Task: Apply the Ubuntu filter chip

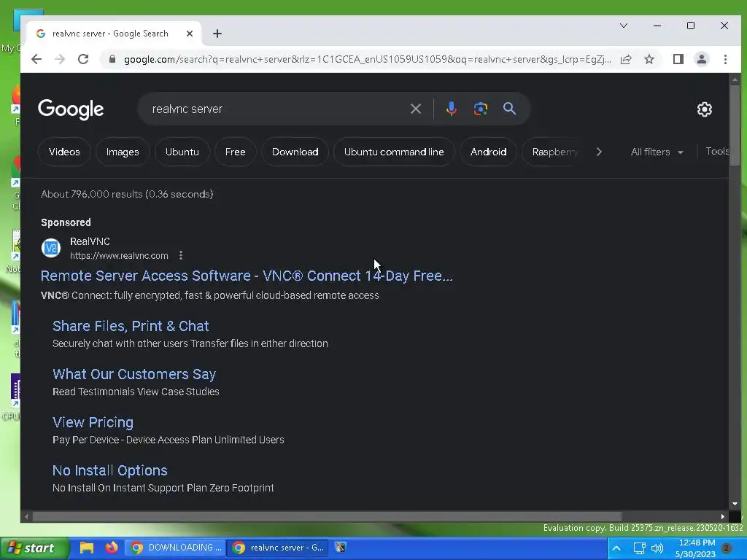Action: (182, 152)
